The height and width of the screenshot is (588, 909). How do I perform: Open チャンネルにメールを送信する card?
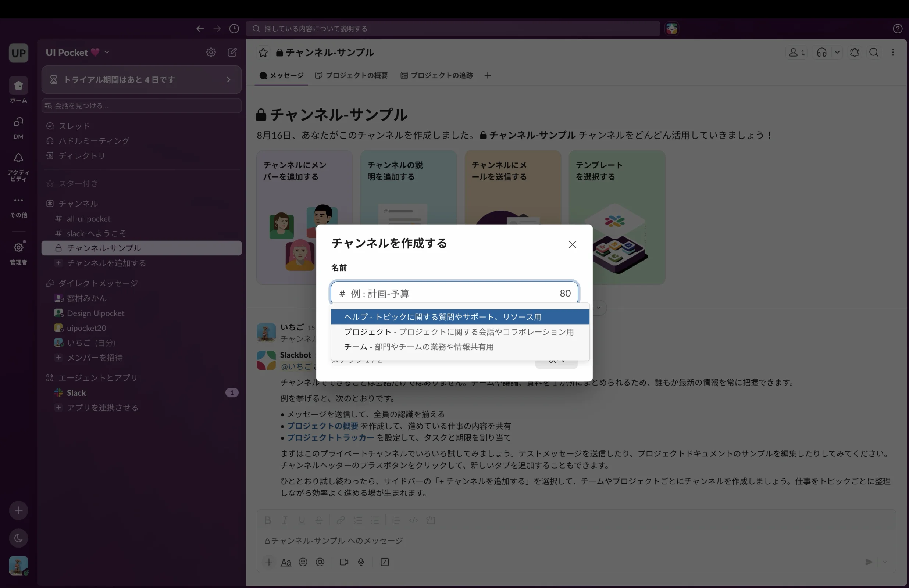point(513,187)
